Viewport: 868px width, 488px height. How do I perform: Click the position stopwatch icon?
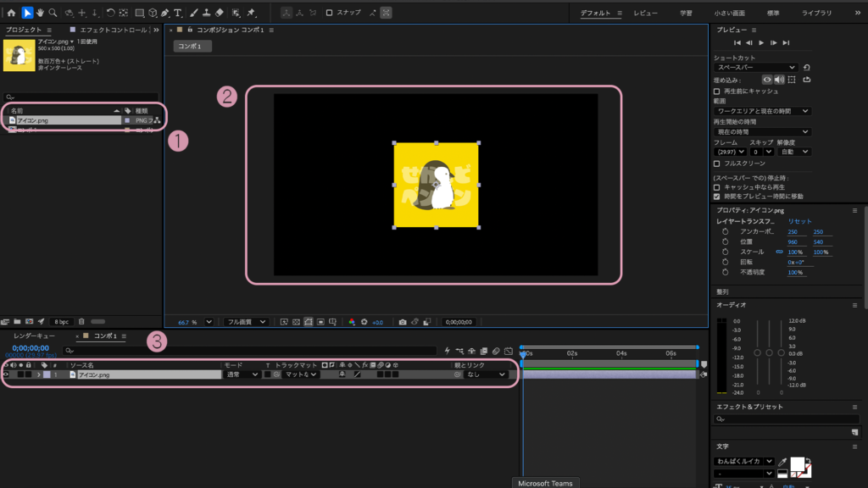(726, 241)
